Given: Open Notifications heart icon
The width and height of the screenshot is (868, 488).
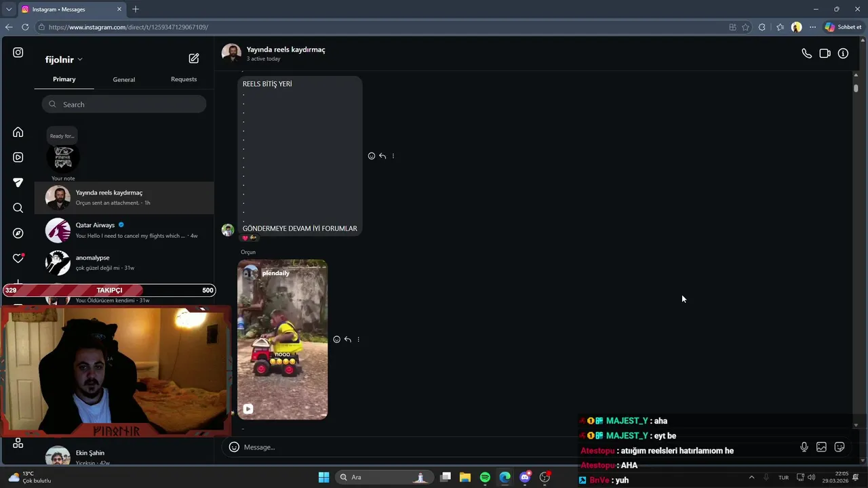Looking at the screenshot, I should [x=18, y=258].
